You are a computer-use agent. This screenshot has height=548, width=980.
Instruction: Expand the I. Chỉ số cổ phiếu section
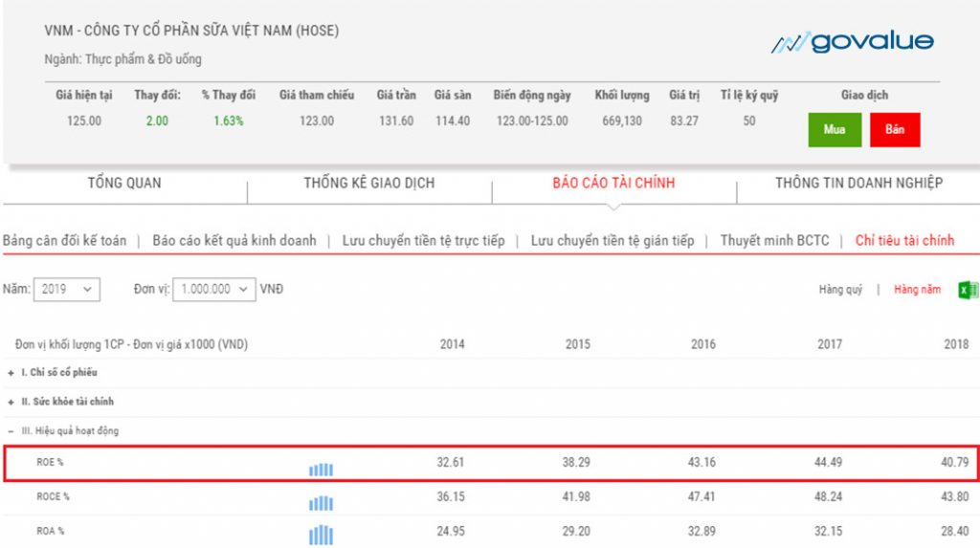click(x=54, y=372)
